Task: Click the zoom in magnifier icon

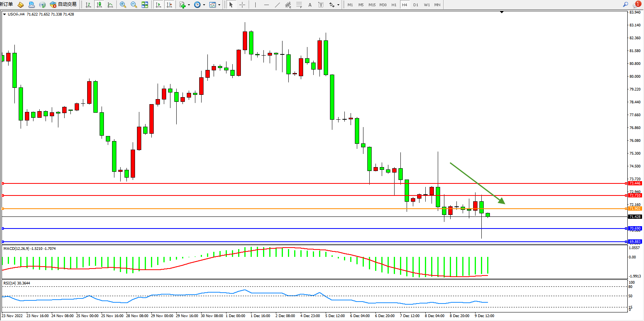Action: tap(123, 5)
